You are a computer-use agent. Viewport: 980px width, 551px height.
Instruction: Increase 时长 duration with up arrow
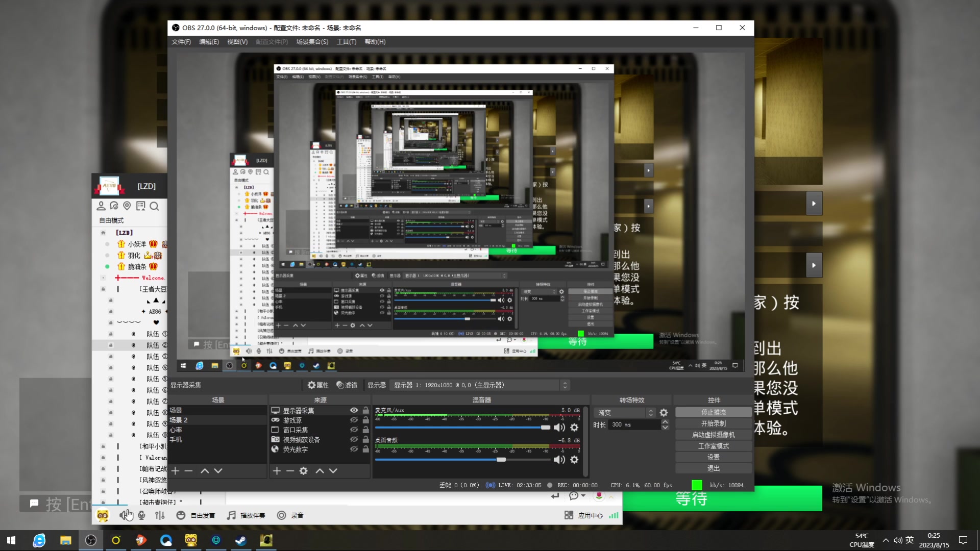665,422
